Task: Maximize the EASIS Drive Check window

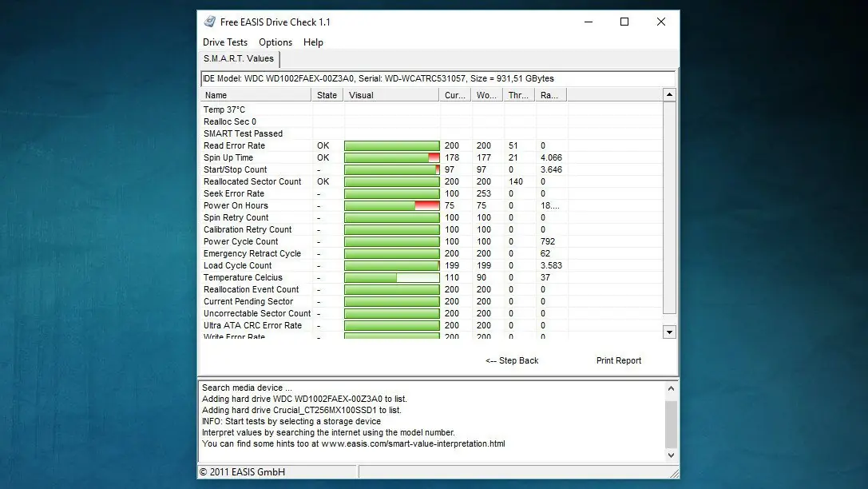Action: pyautogui.click(x=624, y=22)
